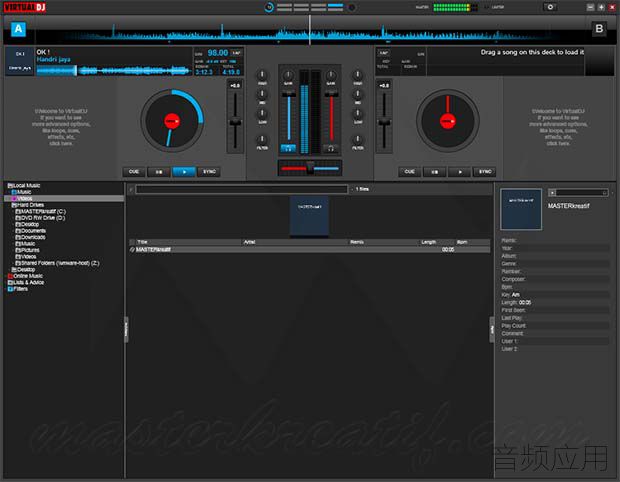
Task: Play the info panel prelisten button
Action: [552, 193]
